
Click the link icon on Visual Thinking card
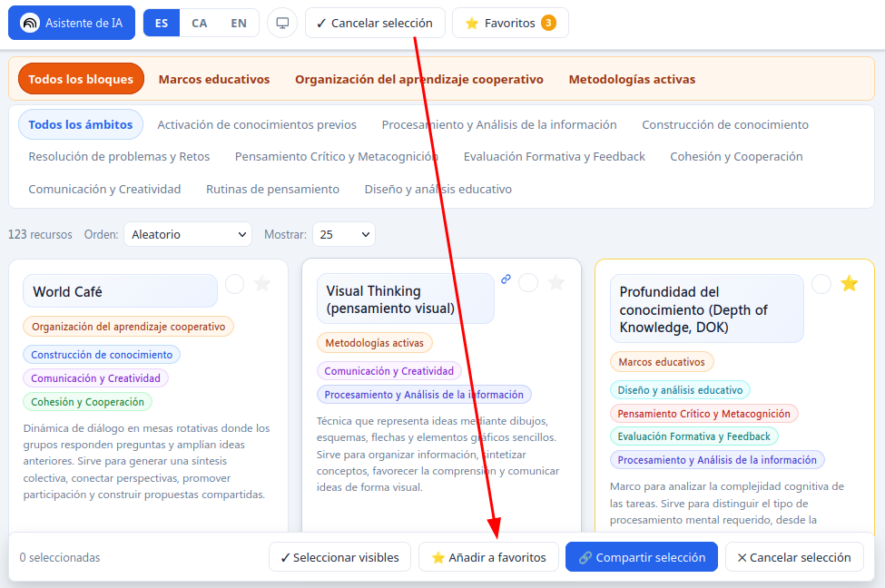506,279
